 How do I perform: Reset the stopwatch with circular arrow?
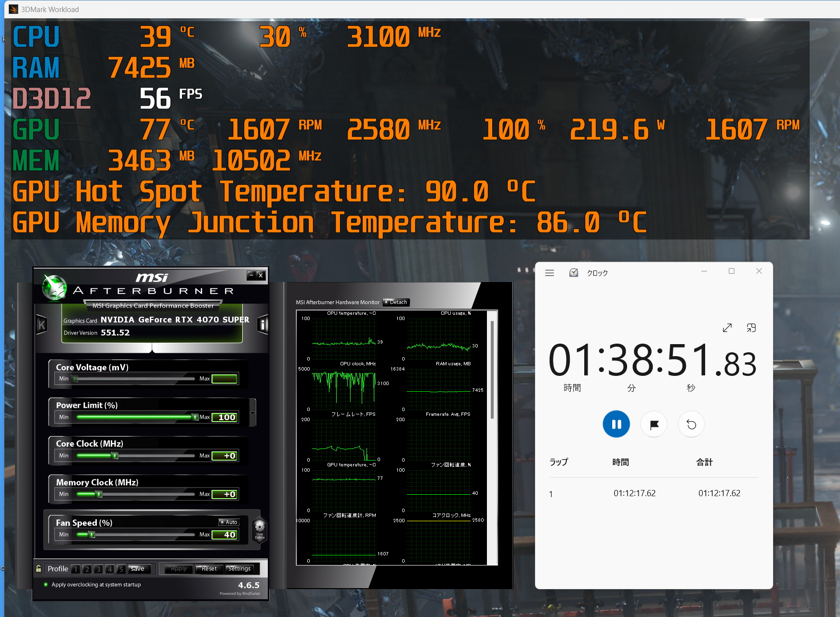691,424
